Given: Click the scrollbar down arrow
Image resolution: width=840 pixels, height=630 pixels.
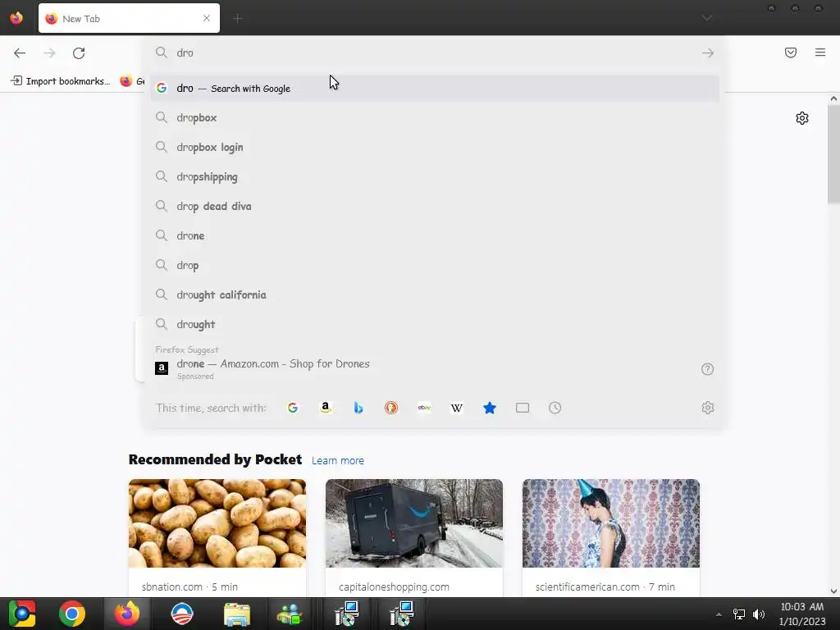Looking at the screenshot, I should (x=833, y=591).
